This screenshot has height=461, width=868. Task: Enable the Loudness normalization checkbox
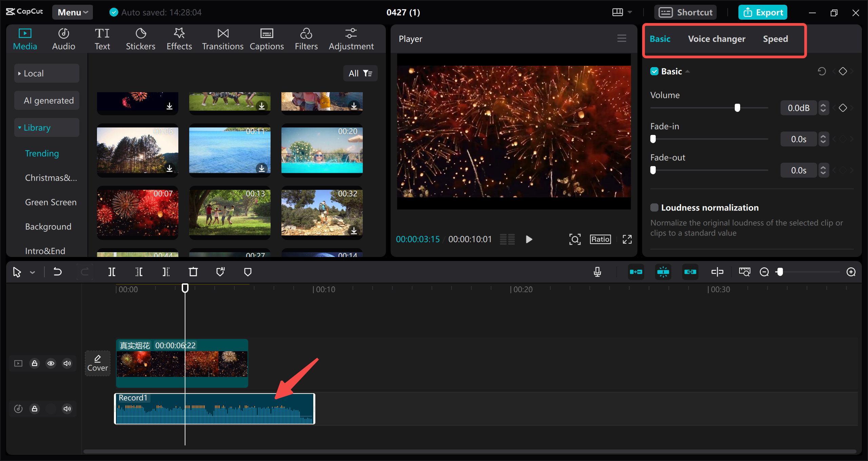[x=654, y=207]
